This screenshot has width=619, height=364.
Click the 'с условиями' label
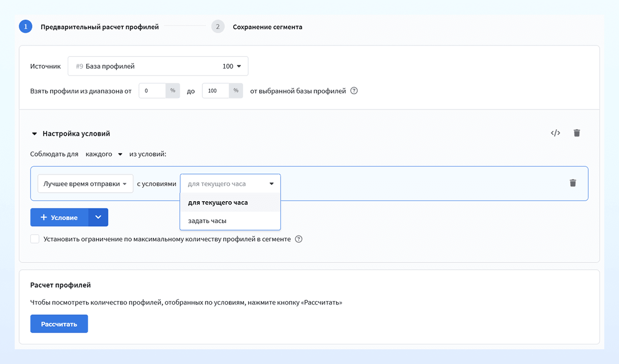pyautogui.click(x=156, y=184)
